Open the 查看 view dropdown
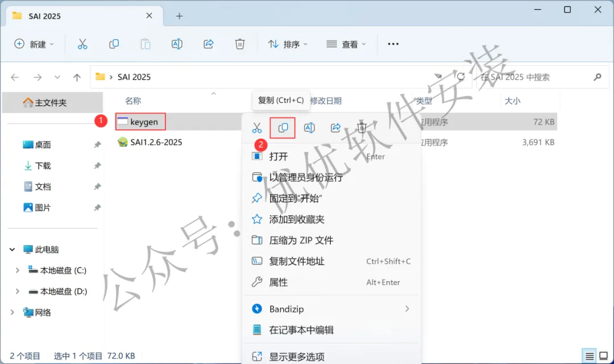Viewport: 614px width, 364px height. [x=346, y=44]
